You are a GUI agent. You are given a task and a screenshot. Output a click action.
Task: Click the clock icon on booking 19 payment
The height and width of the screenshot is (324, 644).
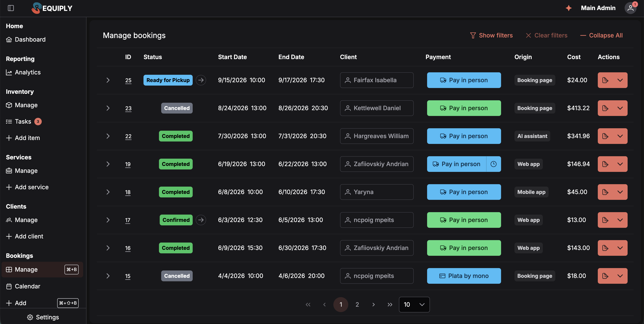click(x=493, y=164)
